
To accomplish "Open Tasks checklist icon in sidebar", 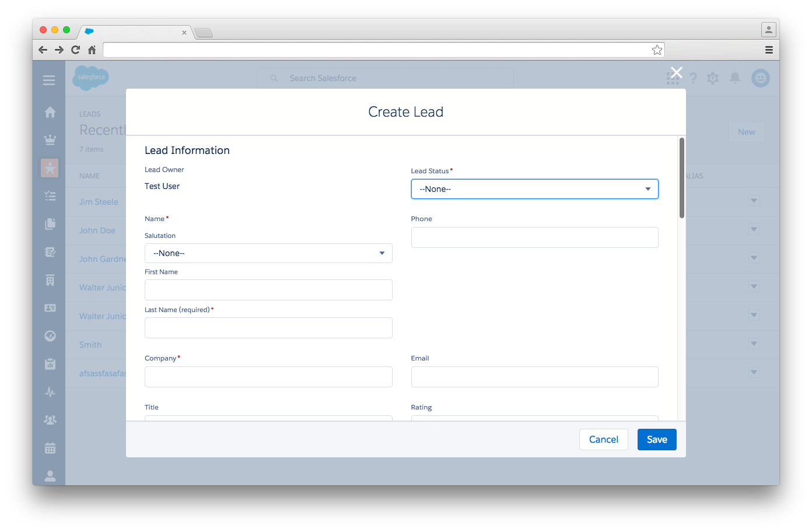I will tap(50, 196).
